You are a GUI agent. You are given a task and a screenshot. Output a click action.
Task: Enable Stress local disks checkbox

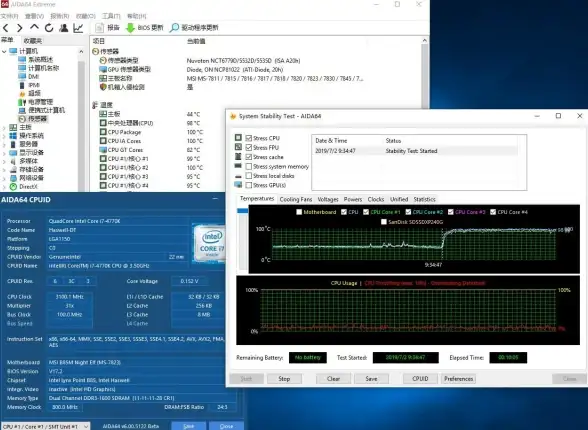[x=248, y=175]
